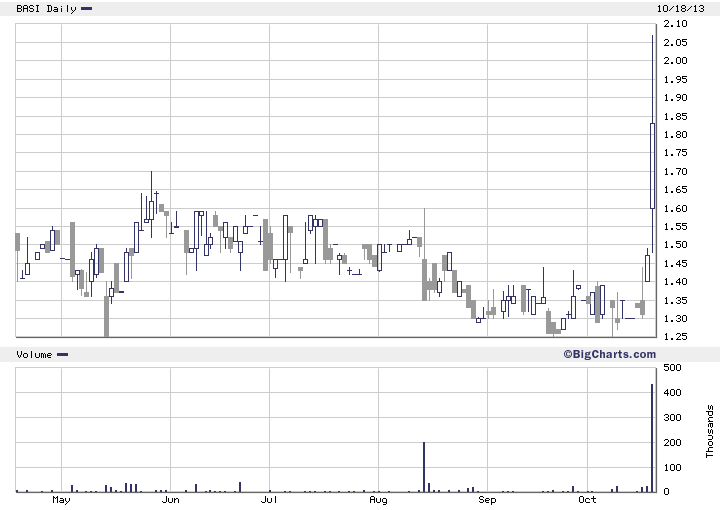Click the tallest volume bar near 430 thousand
The image size is (720, 510).
coord(652,438)
